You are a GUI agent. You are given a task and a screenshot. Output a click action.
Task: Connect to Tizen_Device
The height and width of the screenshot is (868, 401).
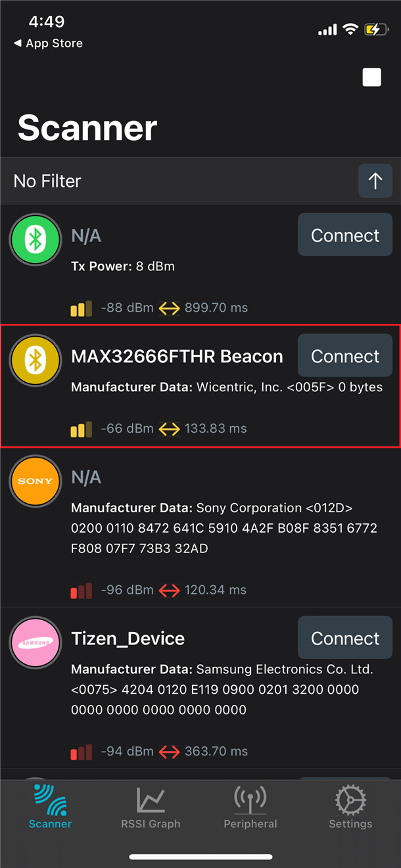(x=345, y=639)
